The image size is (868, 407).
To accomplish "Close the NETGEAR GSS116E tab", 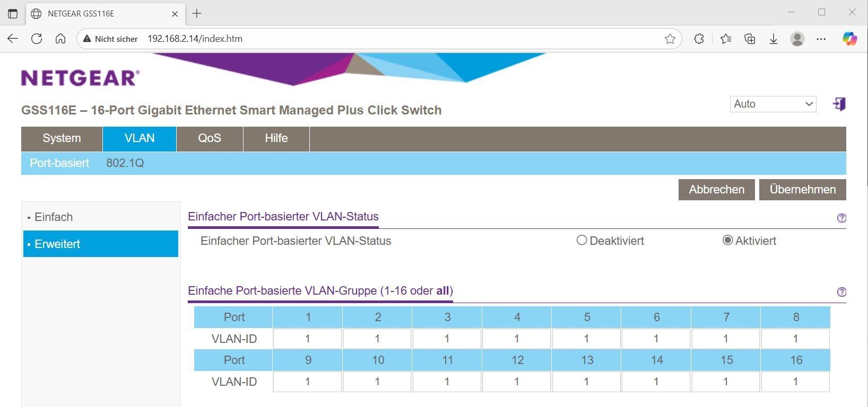I will 175,14.
